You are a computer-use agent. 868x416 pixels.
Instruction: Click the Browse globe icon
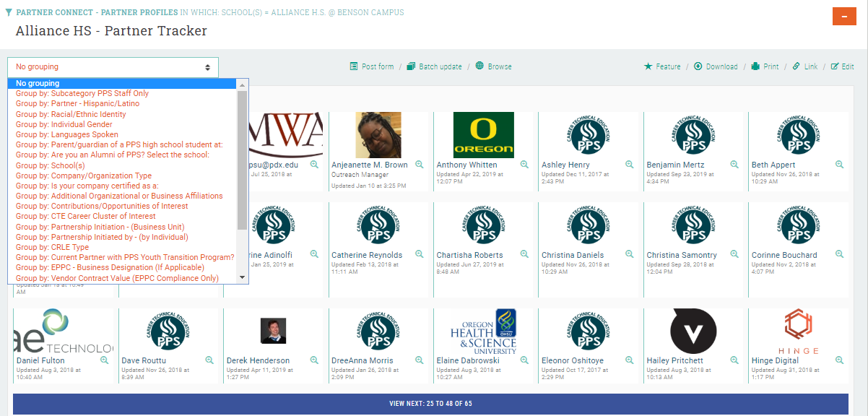[x=479, y=66]
